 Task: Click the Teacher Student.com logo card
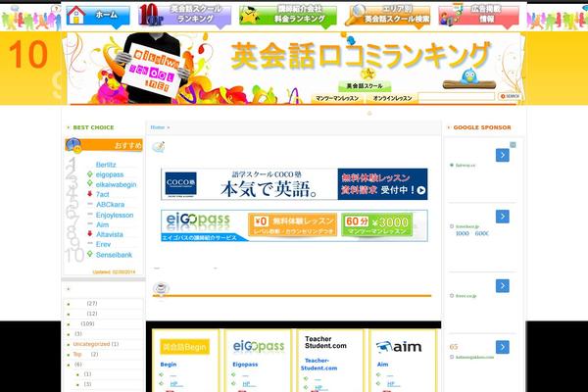(x=325, y=342)
